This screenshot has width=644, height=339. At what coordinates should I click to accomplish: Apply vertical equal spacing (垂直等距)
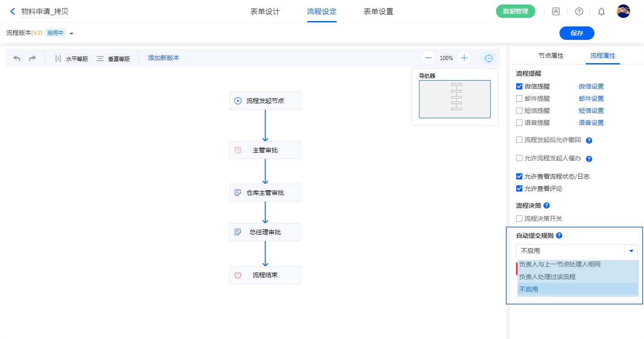pos(113,59)
